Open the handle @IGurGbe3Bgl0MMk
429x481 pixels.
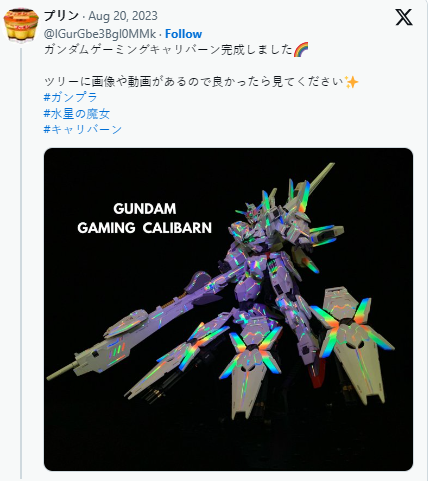(x=100, y=34)
